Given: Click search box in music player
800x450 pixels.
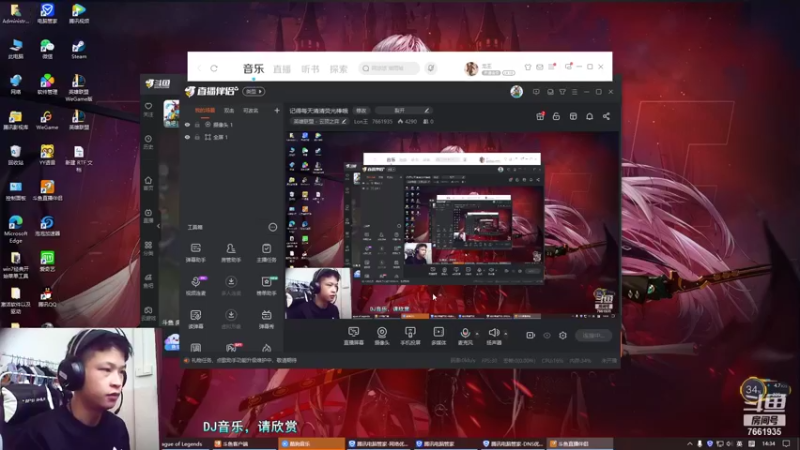Looking at the screenshot, I should [389, 68].
